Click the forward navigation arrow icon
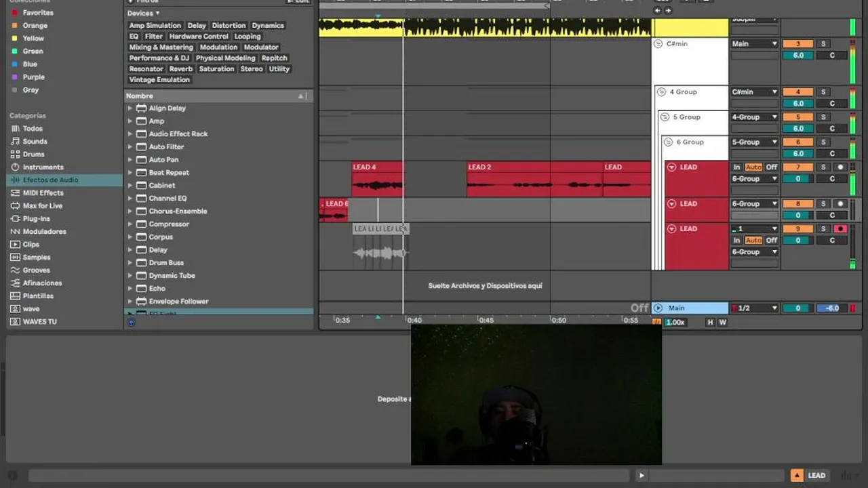The height and width of the screenshot is (488, 868). (668, 11)
